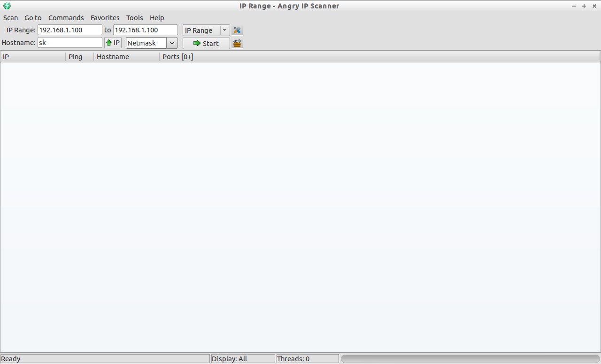Screen dimensions: 601x364
Task: Click the scan progress bar
Action: (470, 359)
